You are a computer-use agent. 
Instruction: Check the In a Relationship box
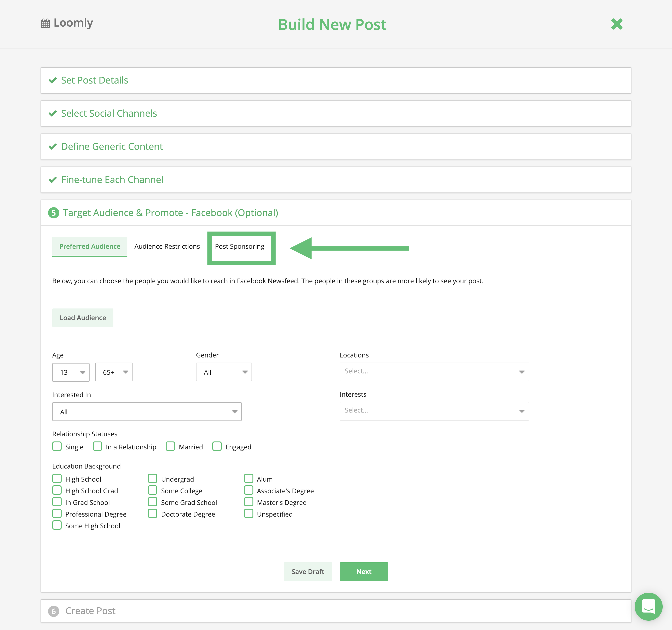click(97, 446)
